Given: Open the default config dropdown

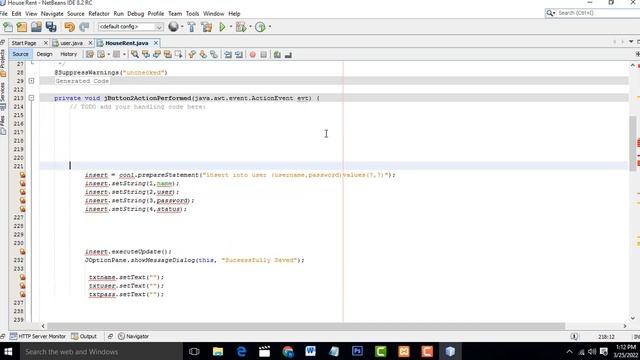Looking at the screenshot, I should click(131, 27).
